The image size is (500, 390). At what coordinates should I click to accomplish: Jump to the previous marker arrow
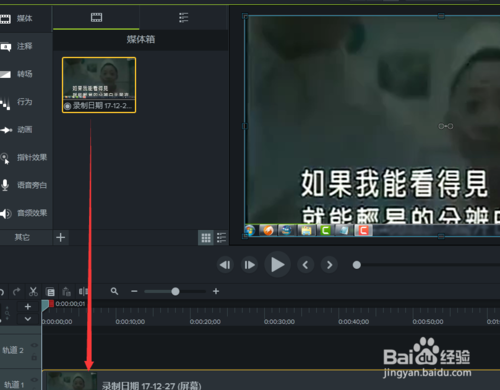[x=305, y=265]
